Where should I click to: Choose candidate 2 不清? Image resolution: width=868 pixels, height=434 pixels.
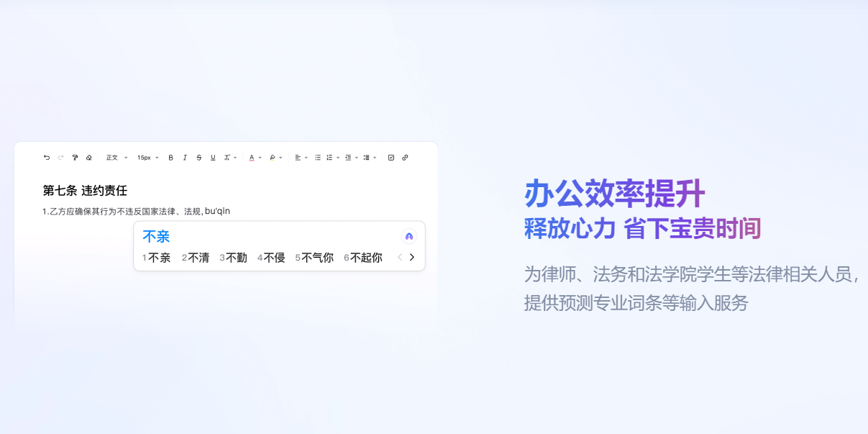(196, 258)
